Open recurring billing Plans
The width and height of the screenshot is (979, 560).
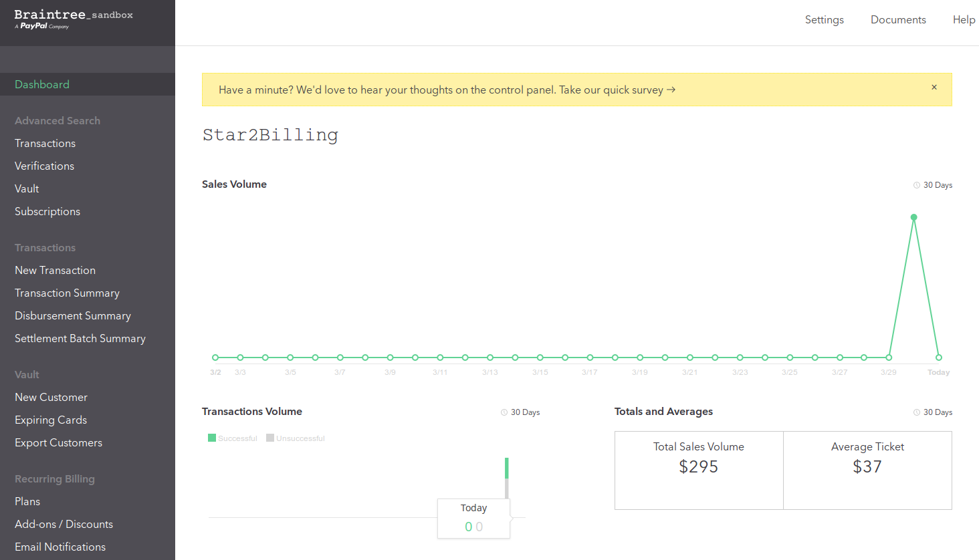[x=27, y=501]
